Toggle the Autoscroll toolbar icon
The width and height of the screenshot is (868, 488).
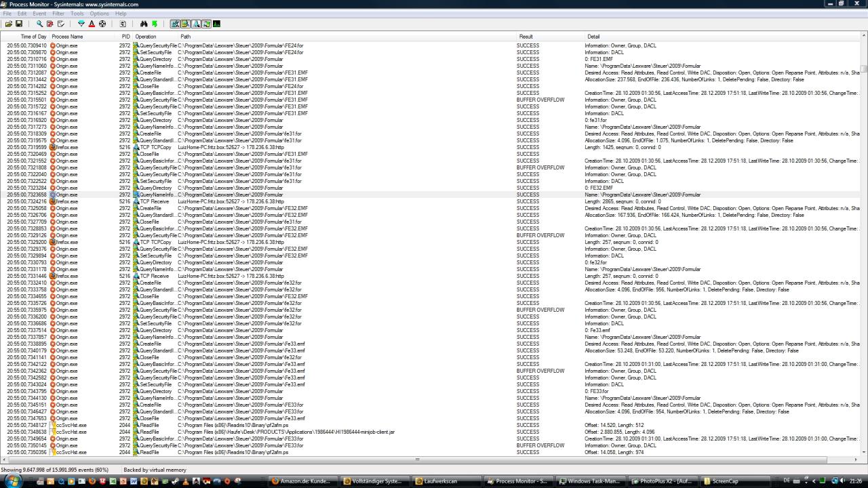(50, 24)
